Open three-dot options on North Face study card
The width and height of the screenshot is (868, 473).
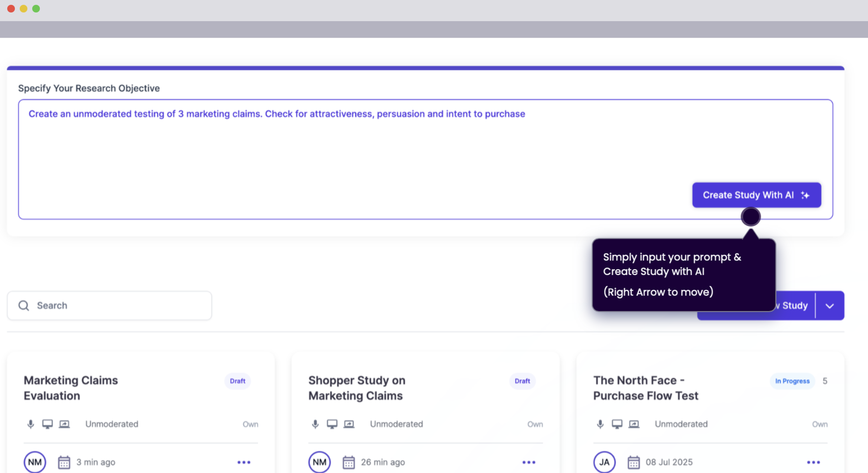pyautogui.click(x=813, y=462)
